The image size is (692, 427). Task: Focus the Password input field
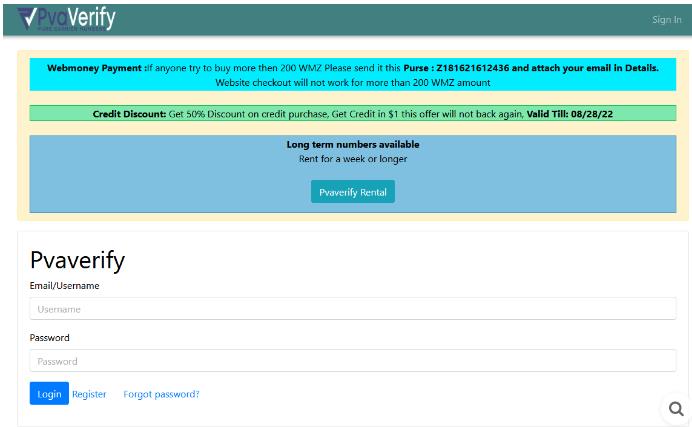pyautogui.click(x=353, y=361)
